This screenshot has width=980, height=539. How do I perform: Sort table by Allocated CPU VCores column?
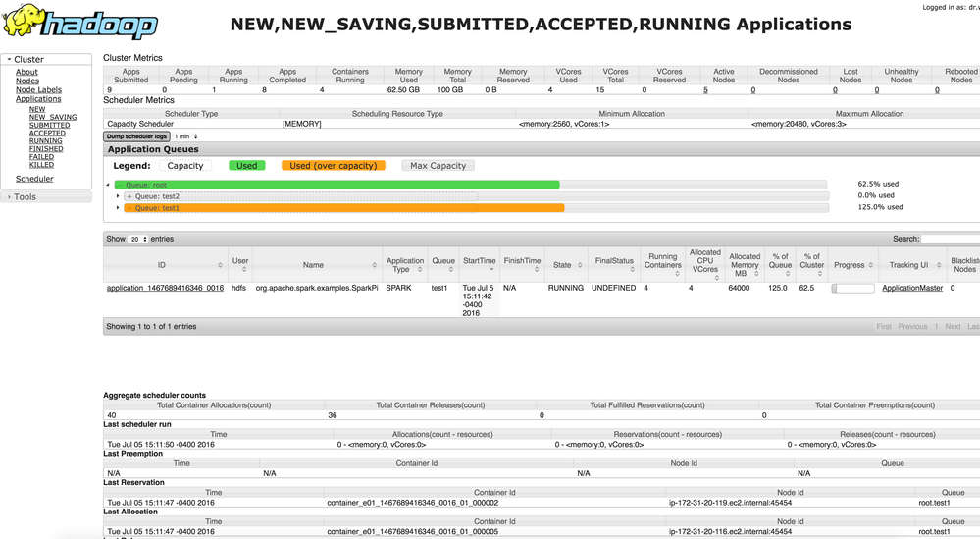[705, 265]
